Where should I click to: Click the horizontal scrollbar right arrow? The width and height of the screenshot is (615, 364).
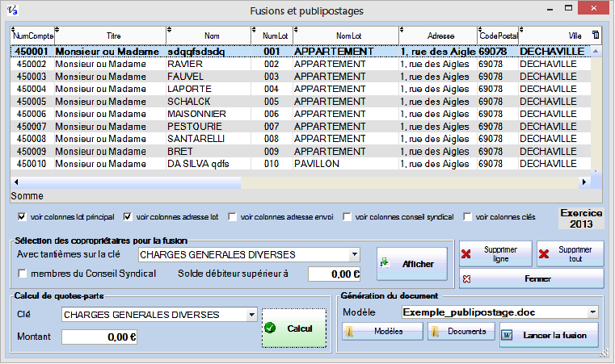tap(584, 182)
